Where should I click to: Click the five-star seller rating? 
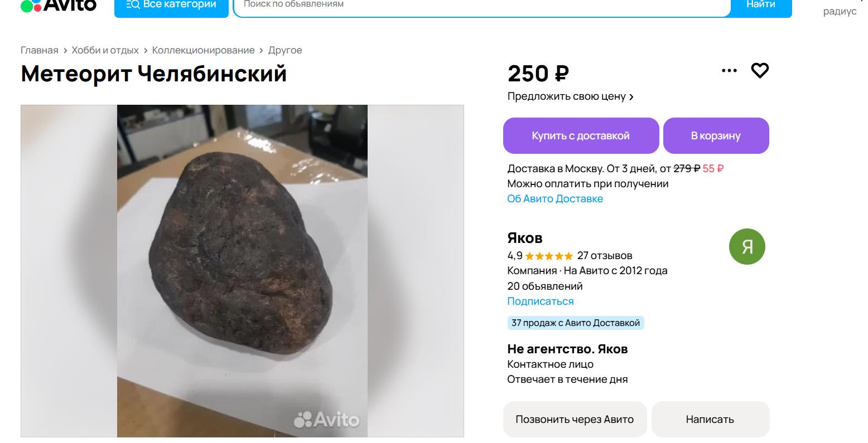(549, 256)
